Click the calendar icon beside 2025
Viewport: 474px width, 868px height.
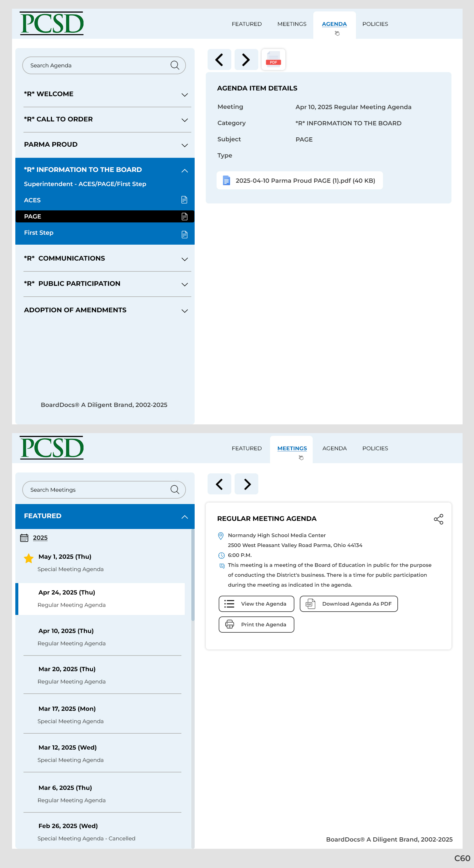tap(24, 538)
